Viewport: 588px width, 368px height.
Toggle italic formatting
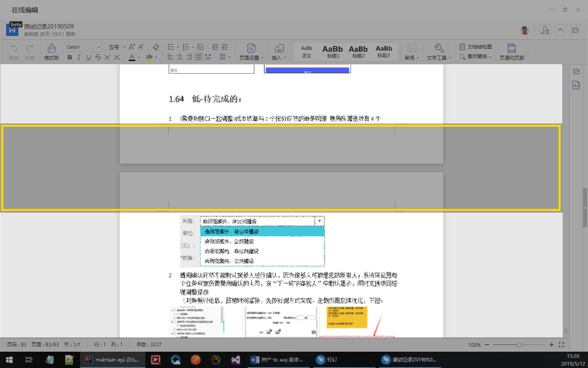coord(79,57)
